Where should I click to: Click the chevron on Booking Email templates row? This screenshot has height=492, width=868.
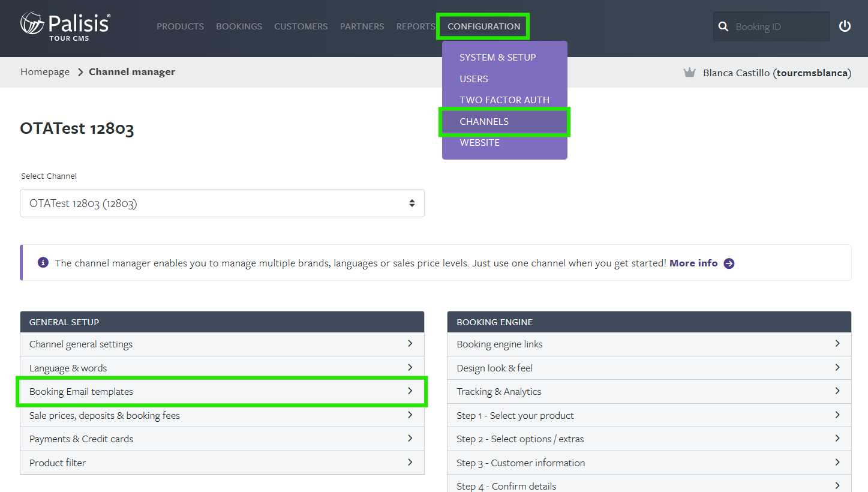click(x=410, y=391)
